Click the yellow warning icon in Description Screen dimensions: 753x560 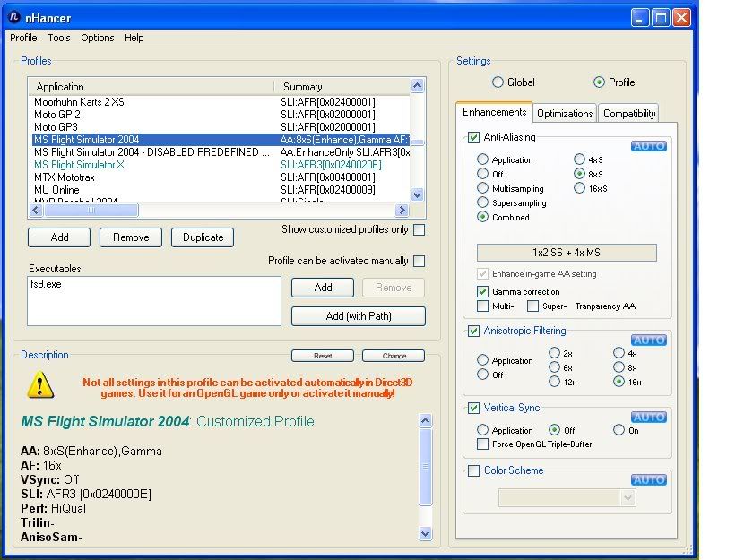(x=40, y=385)
